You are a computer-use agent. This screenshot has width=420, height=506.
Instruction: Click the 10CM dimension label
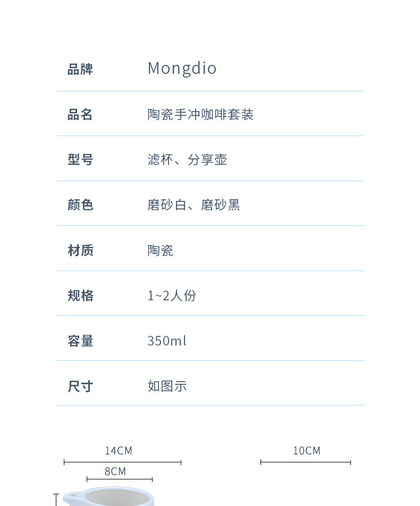tap(307, 451)
